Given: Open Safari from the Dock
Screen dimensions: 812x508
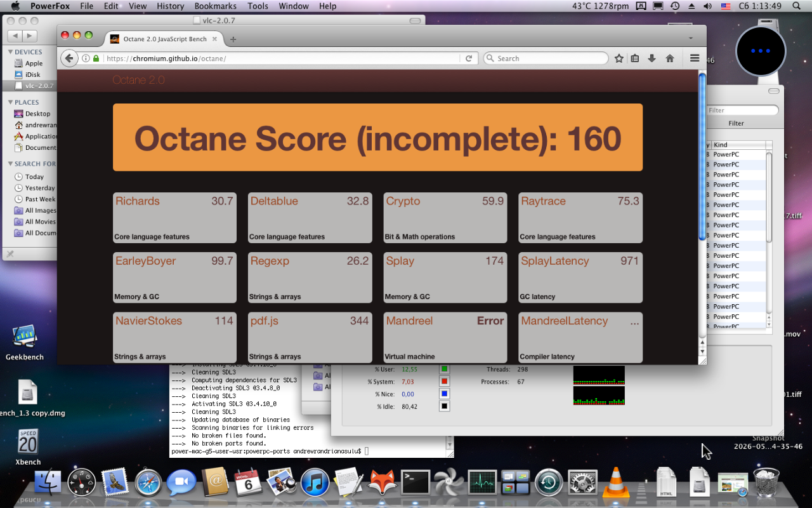Looking at the screenshot, I should tap(148, 483).
